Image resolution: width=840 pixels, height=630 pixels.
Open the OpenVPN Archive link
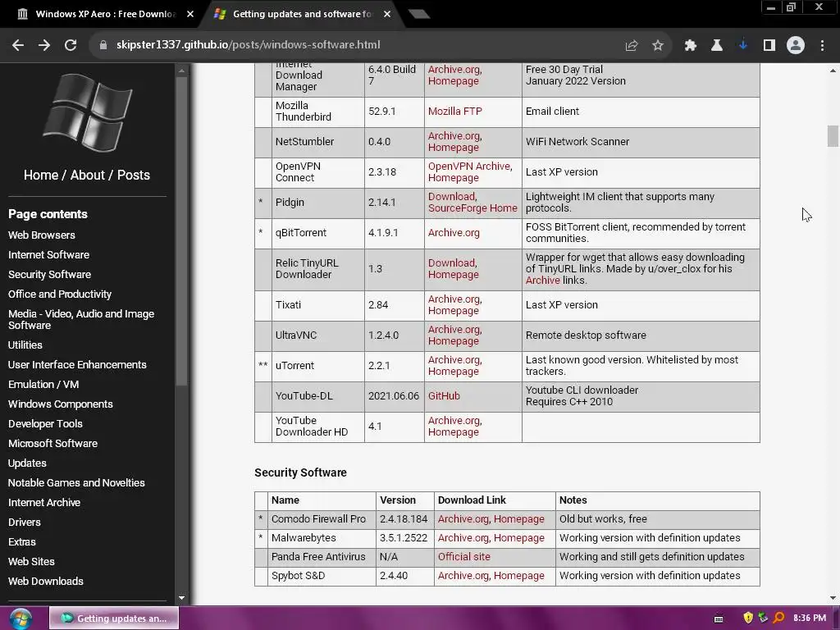[470, 167]
